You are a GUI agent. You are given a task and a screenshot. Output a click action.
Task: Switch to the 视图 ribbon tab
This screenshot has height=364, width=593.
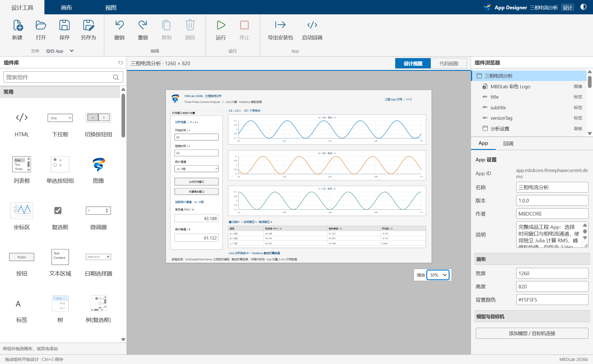click(111, 7)
